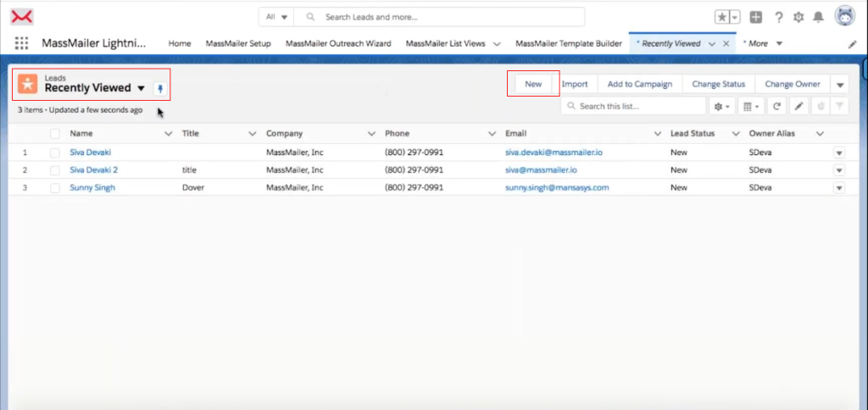Open Company column actions chevron

(x=372, y=134)
